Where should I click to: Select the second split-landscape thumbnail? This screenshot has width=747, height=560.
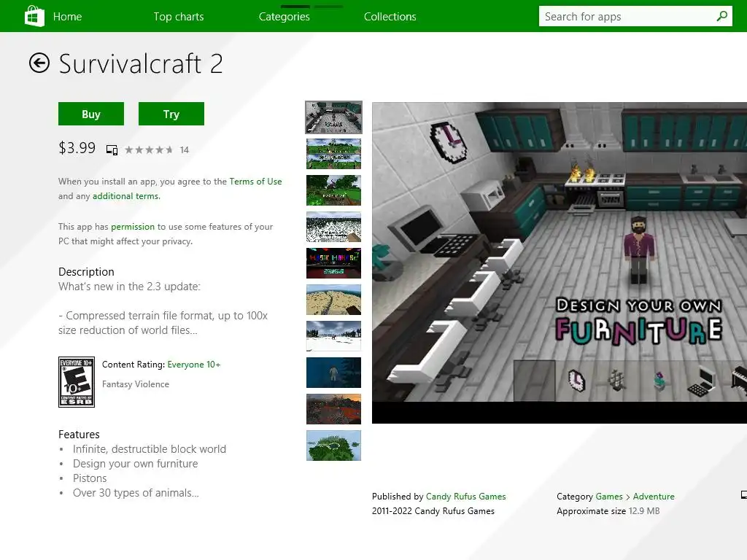[x=333, y=154]
